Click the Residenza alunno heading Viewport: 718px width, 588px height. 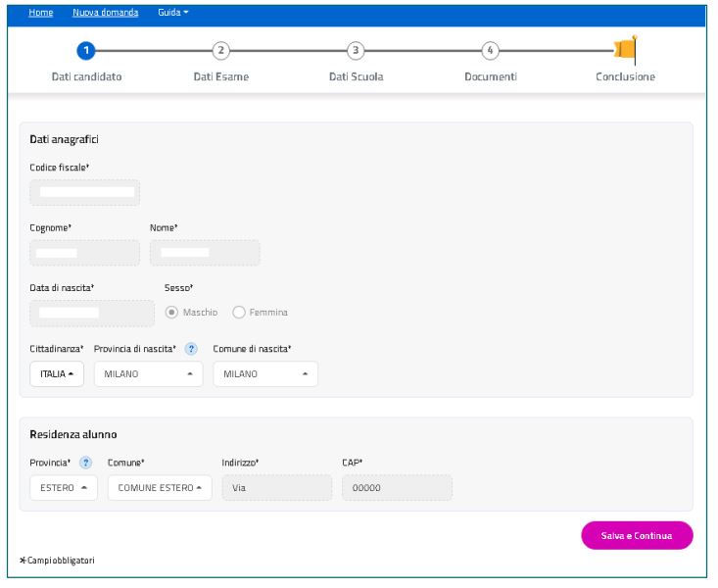pyautogui.click(x=73, y=435)
